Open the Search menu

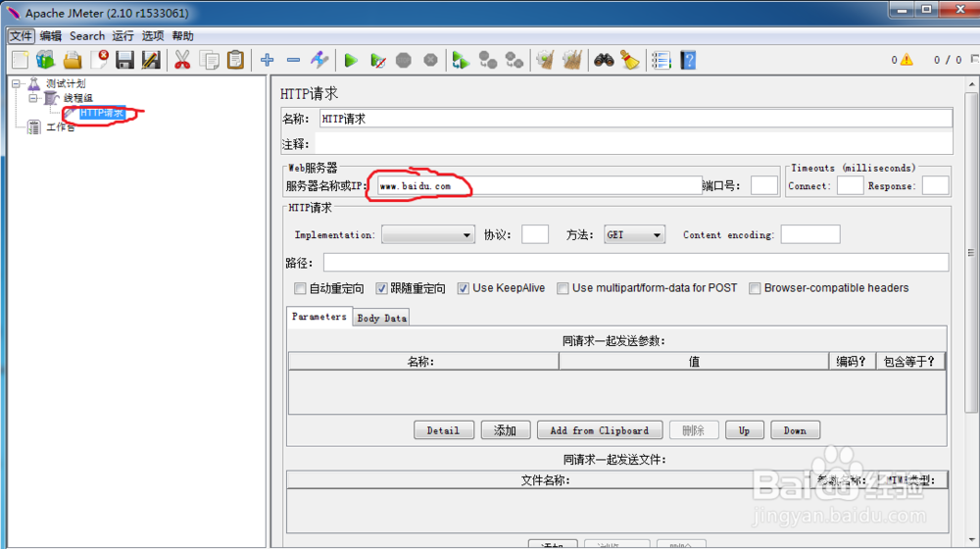[87, 35]
